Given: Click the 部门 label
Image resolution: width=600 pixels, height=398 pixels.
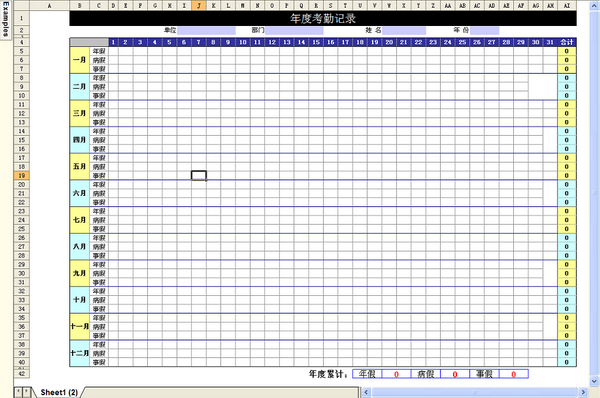Looking at the screenshot, I should coord(258,30).
